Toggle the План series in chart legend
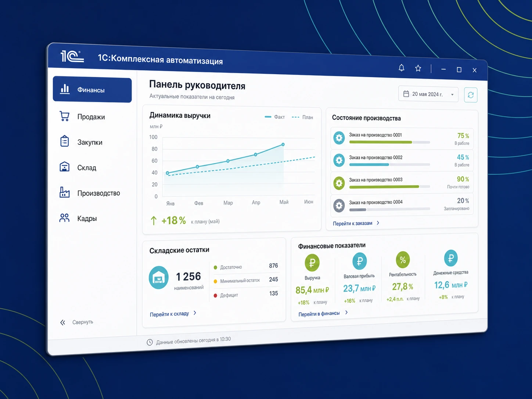532x399 pixels. pos(302,117)
